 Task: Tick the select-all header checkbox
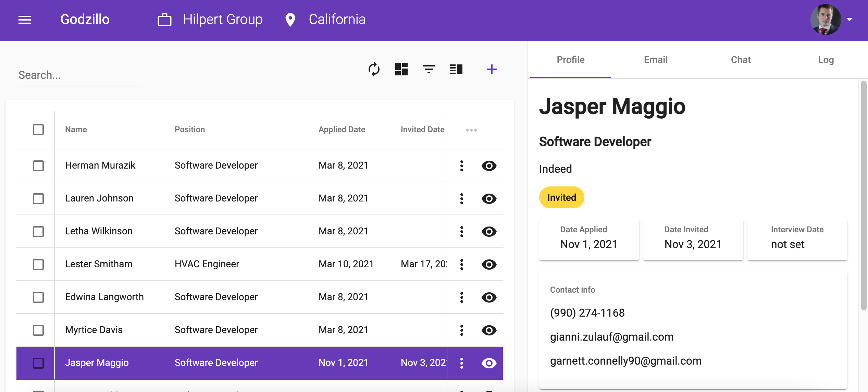pos(38,130)
